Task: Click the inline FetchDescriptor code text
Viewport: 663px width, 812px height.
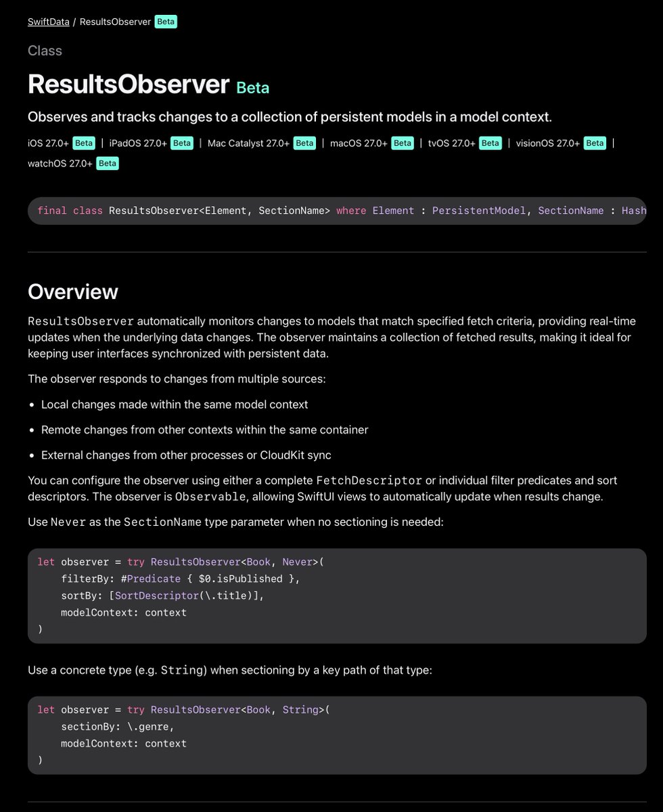Action: tap(369, 480)
